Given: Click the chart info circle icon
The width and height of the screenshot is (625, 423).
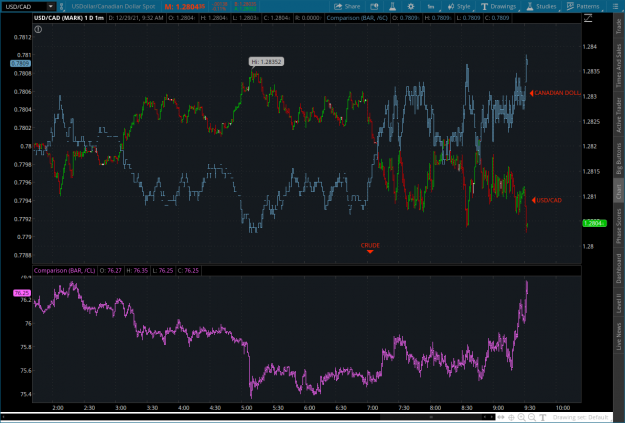Looking at the screenshot, I should [x=38, y=29].
